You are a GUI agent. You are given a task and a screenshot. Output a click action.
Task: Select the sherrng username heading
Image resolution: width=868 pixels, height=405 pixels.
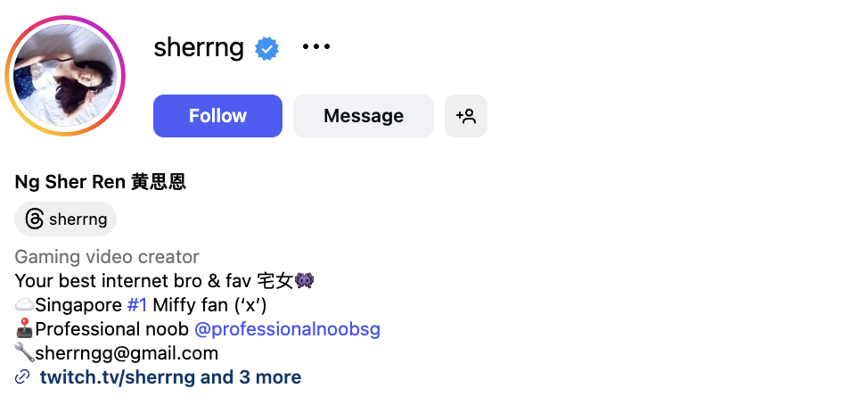[199, 47]
